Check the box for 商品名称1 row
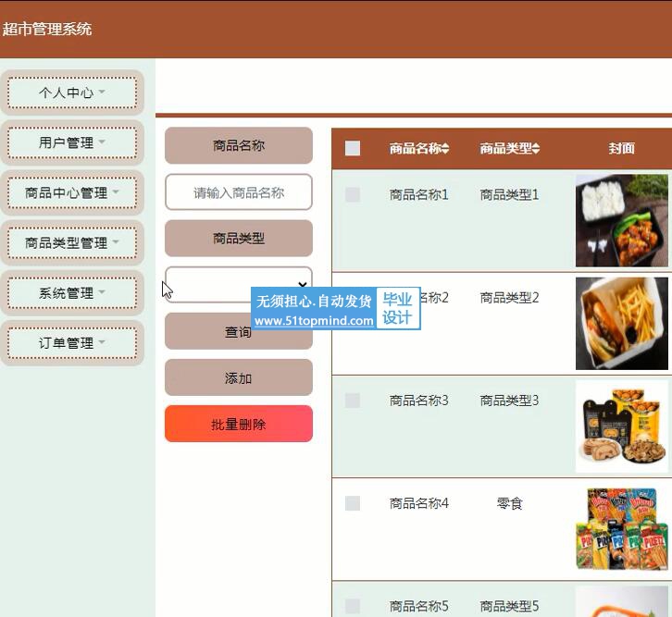 (353, 194)
